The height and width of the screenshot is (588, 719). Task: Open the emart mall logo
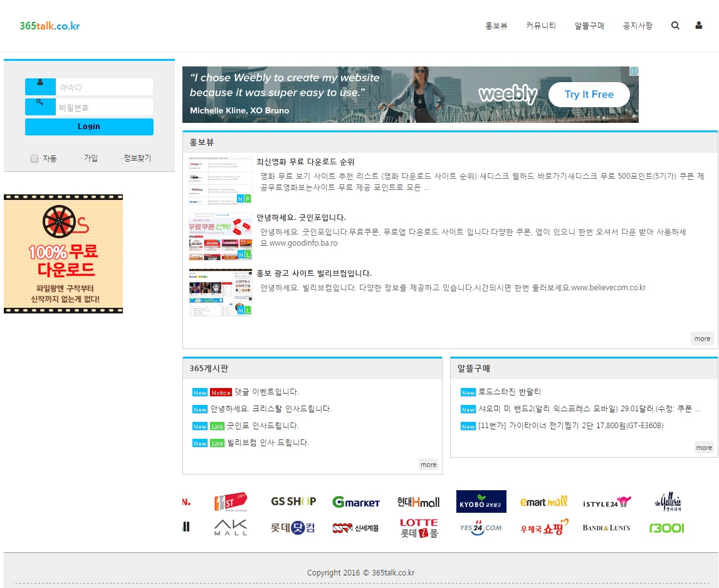point(543,502)
